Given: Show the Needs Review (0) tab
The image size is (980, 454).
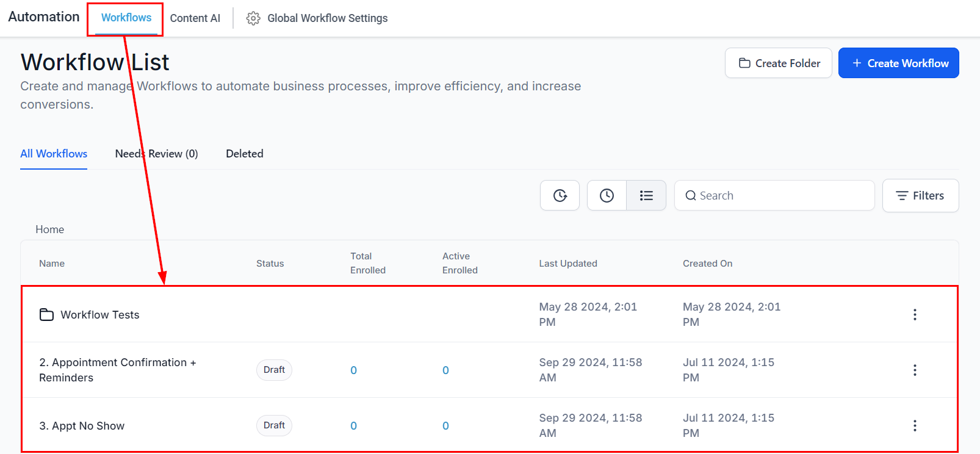Looking at the screenshot, I should tap(156, 154).
